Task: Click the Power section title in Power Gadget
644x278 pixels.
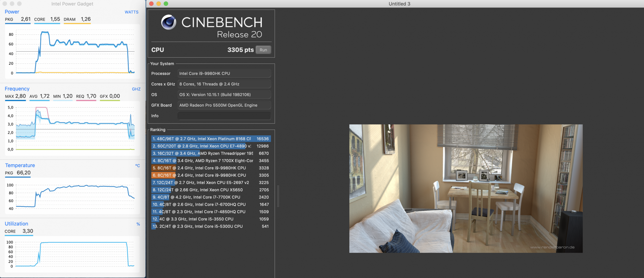Action: coord(12,12)
